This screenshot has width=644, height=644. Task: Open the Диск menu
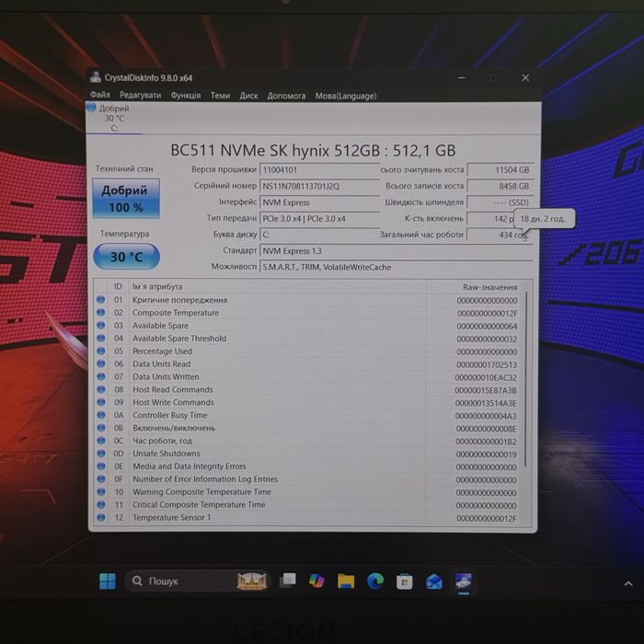[x=248, y=96]
